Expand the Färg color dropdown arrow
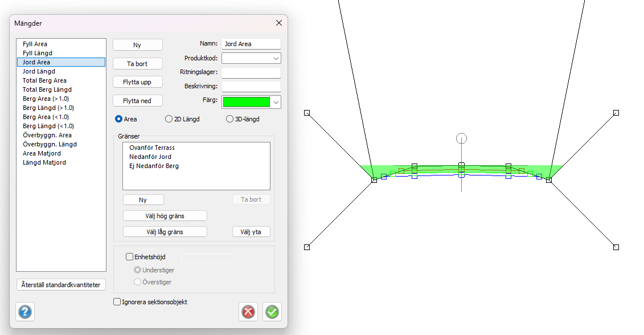644x335 pixels. (x=276, y=102)
